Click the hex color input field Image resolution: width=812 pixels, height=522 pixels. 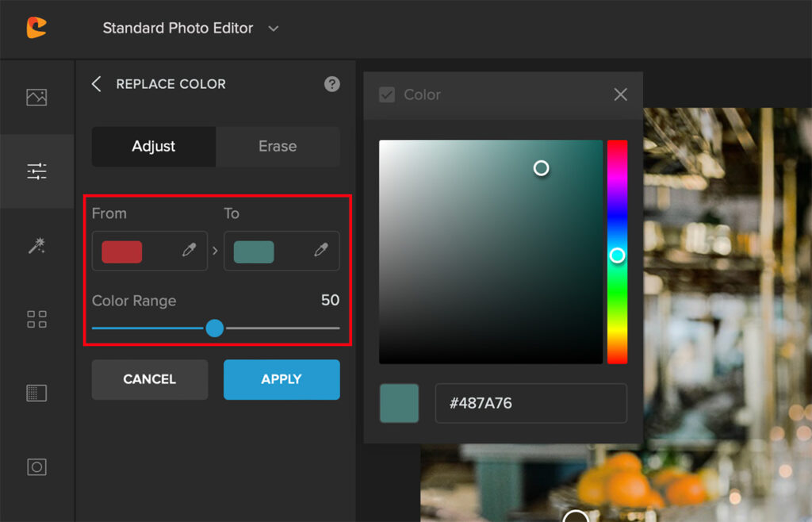point(530,404)
